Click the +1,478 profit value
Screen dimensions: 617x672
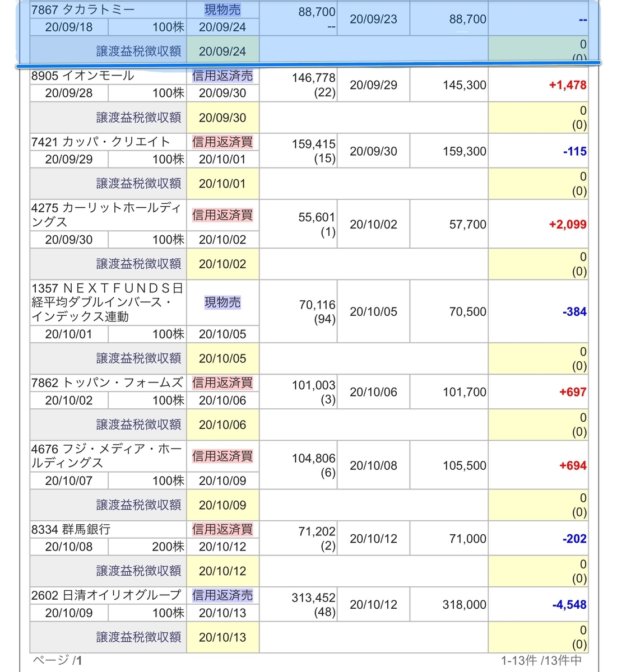tap(568, 85)
